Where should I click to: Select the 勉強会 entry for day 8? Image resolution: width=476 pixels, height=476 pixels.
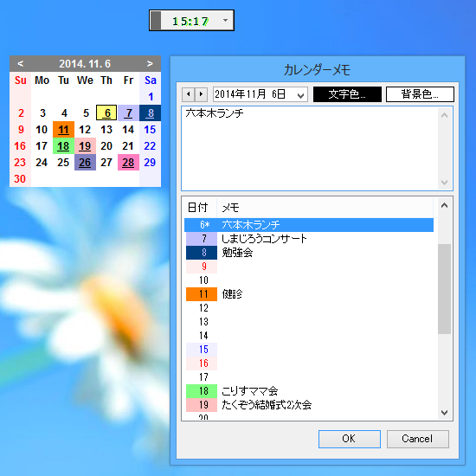pyautogui.click(x=309, y=253)
